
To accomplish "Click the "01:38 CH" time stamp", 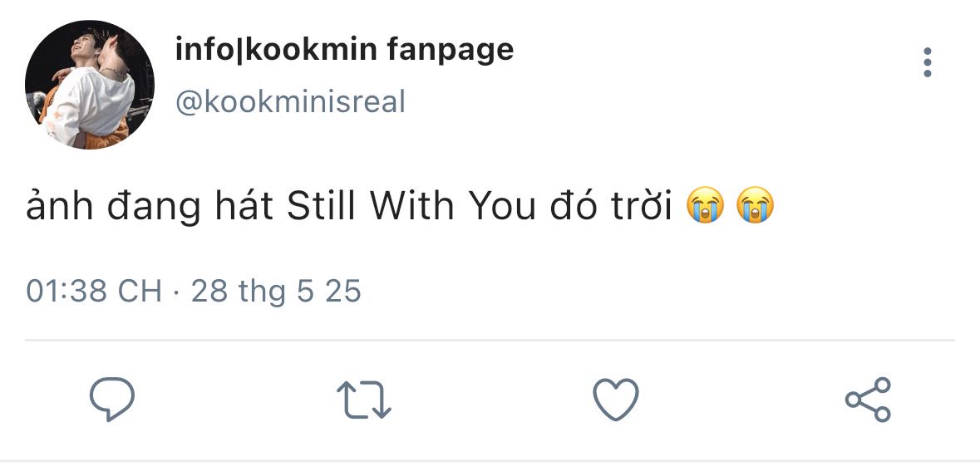I will click(x=94, y=292).
